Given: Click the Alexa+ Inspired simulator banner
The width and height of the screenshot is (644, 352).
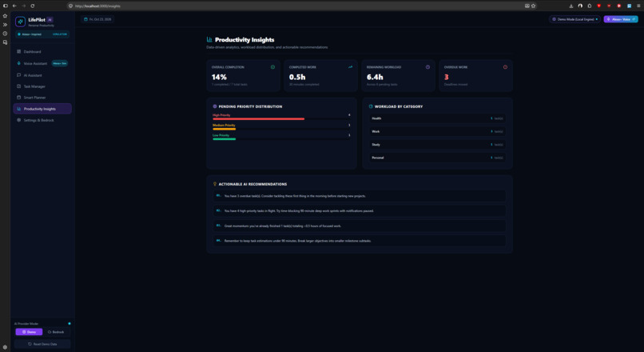Looking at the screenshot, I should click(42, 34).
